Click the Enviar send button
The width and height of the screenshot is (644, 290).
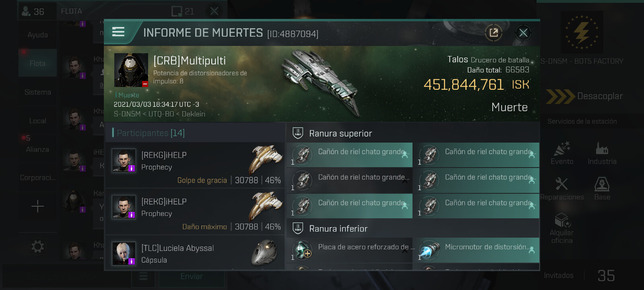point(192,276)
